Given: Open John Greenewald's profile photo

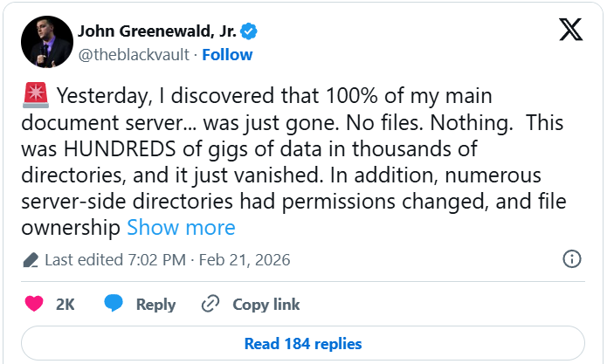Looking at the screenshot, I should (46, 41).
